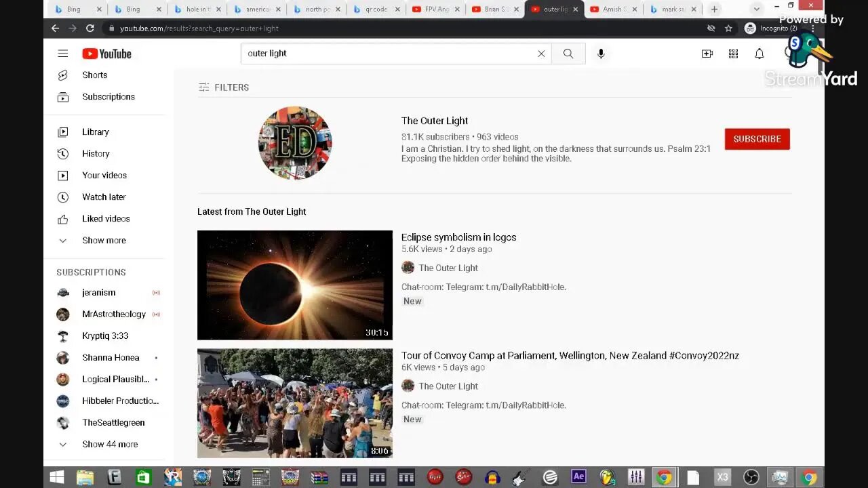Open the Kryptiq 3:33 subscription channel
868x488 pixels.
pyautogui.click(x=104, y=336)
